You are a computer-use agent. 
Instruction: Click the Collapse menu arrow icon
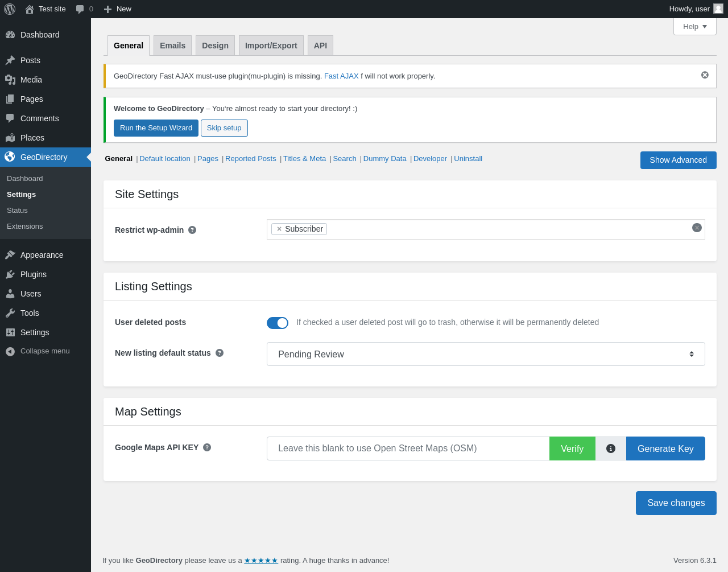pyautogui.click(x=10, y=352)
